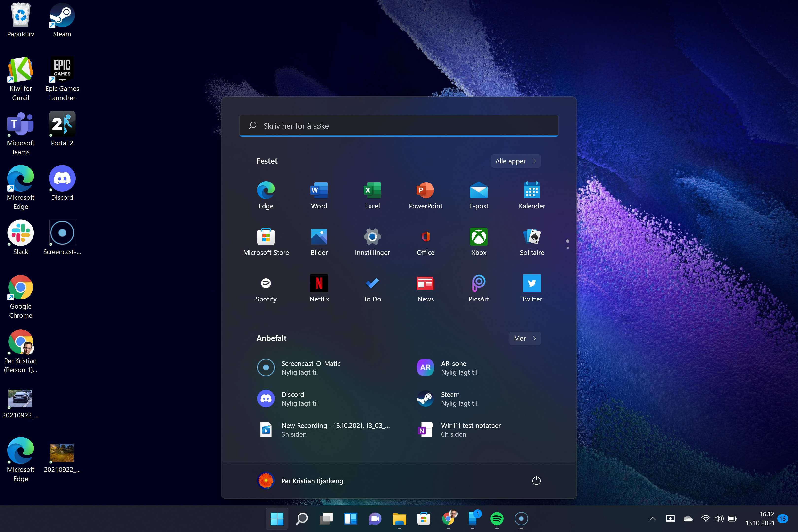Open PicsArt from the Start menu
The height and width of the screenshot is (532, 798).
[x=478, y=288]
